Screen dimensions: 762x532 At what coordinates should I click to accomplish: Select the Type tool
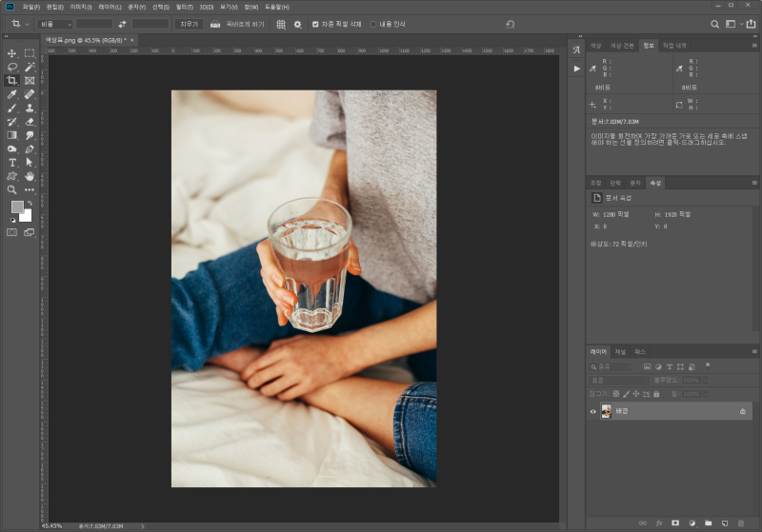pos(12,163)
